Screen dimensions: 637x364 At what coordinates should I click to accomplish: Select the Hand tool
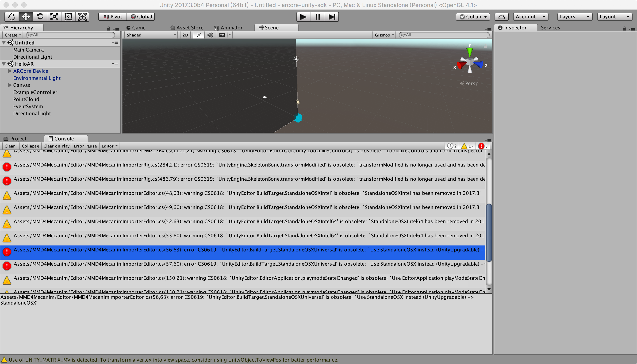click(11, 17)
